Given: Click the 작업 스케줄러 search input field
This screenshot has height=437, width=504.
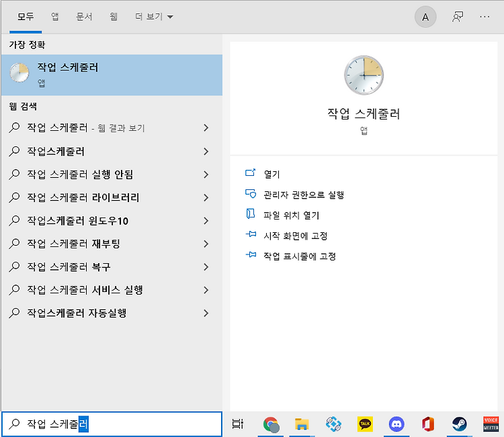Looking at the screenshot, I should pos(112,424).
